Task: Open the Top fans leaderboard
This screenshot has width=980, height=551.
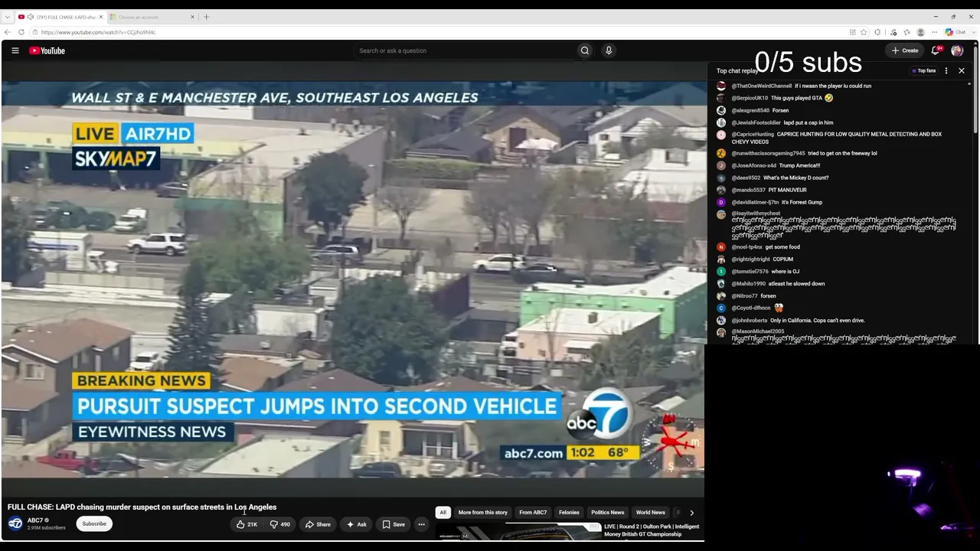Action: click(924, 70)
